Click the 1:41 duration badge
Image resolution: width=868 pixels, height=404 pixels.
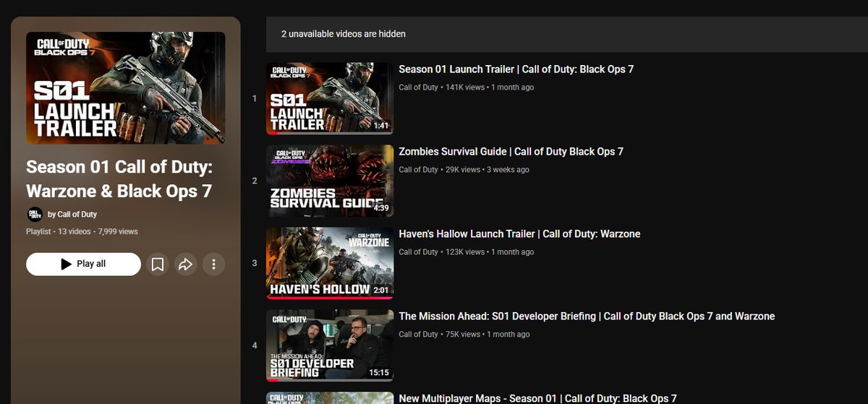(381, 126)
